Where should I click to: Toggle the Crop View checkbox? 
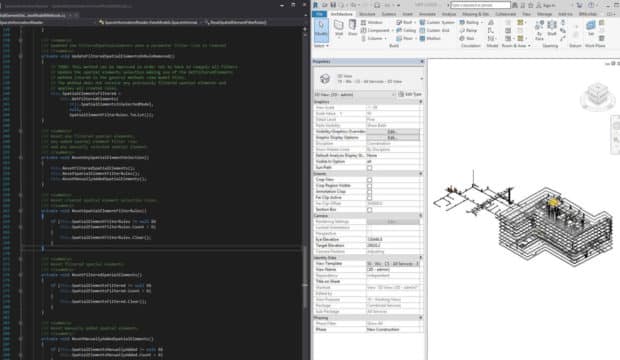[x=369, y=180]
